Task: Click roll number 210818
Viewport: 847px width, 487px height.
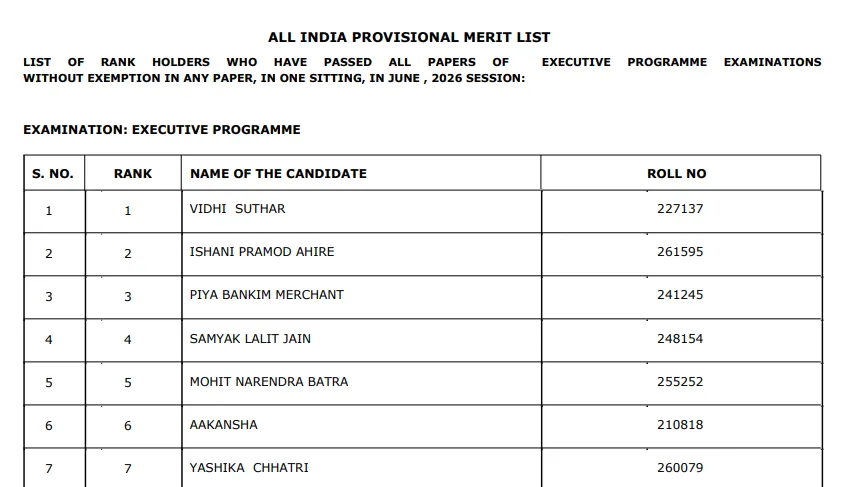Action: [x=680, y=425]
